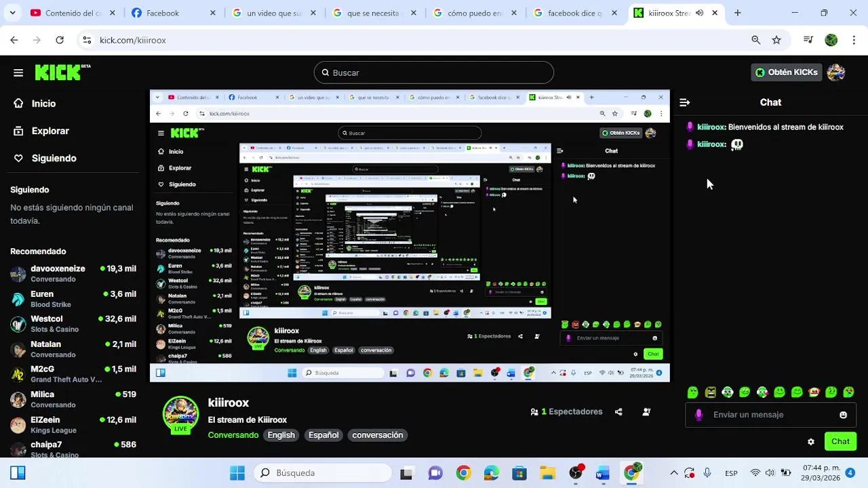Image resolution: width=868 pixels, height=488 pixels.
Task: Open recommended channel ElZeein
Action: click(x=73, y=424)
